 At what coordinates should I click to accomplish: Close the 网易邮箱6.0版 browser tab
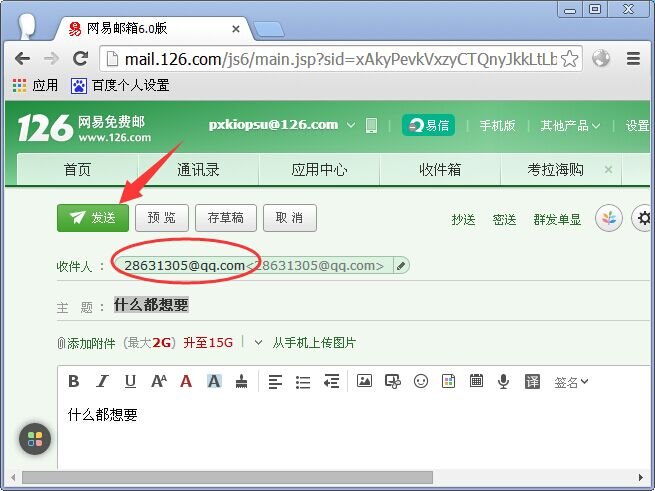point(236,29)
